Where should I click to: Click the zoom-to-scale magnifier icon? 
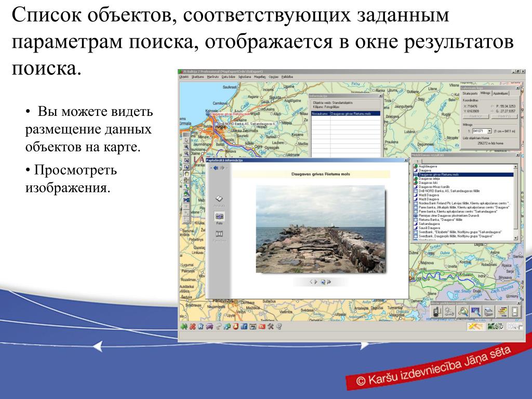tap(476, 312)
